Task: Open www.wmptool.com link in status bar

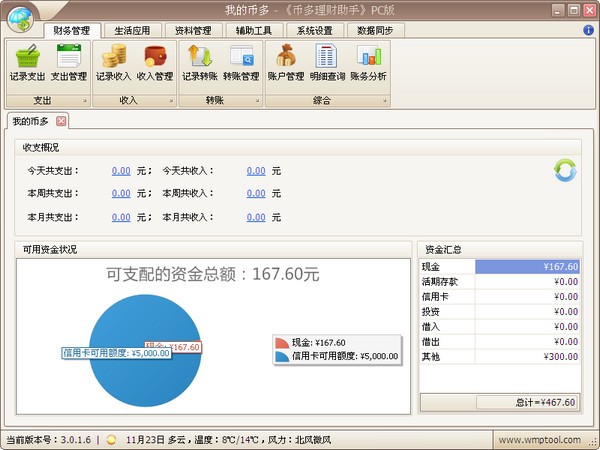Action: 540,440
